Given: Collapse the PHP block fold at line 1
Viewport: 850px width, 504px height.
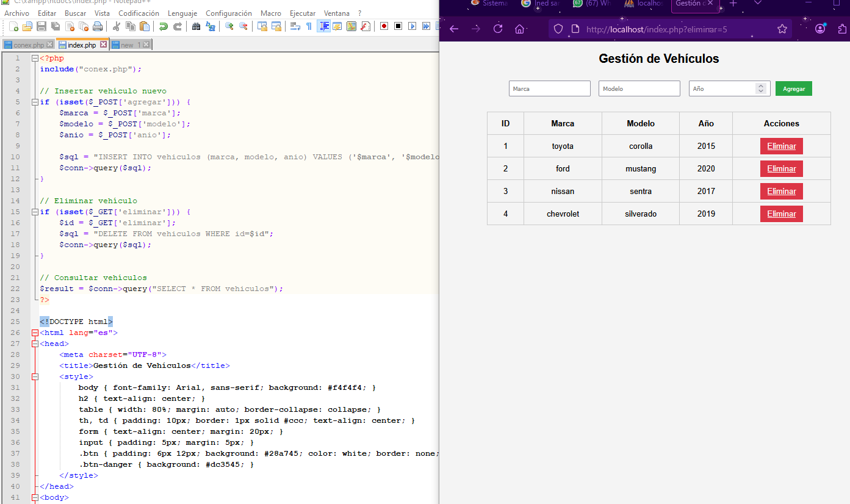Looking at the screenshot, I should coord(35,59).
